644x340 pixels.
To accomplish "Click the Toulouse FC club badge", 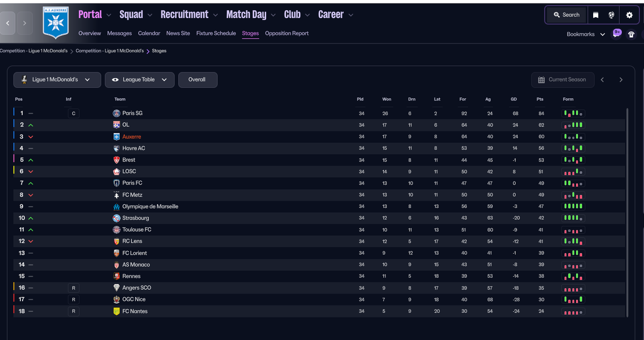I will point(116,230).
